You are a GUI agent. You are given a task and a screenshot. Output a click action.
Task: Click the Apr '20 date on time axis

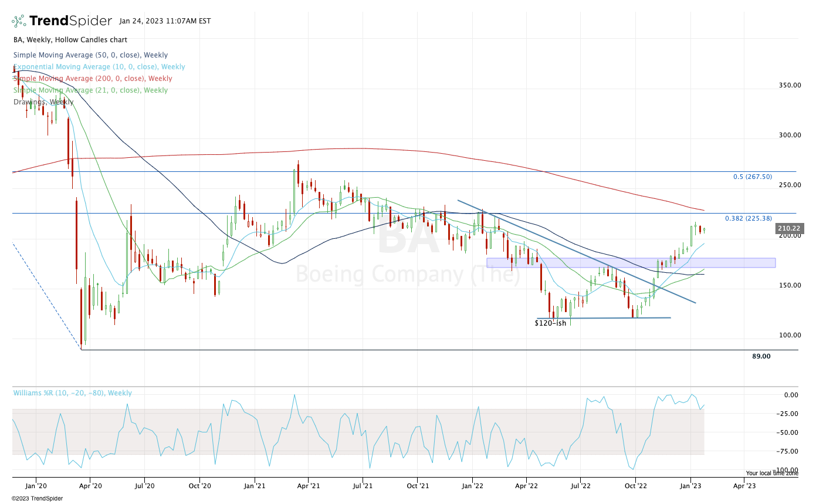(90, 486)
